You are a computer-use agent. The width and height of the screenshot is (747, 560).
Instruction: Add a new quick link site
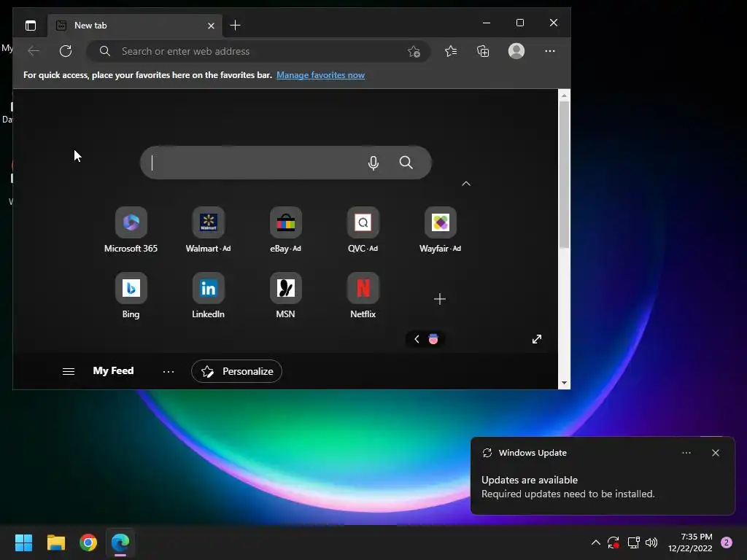click(440, 299)
